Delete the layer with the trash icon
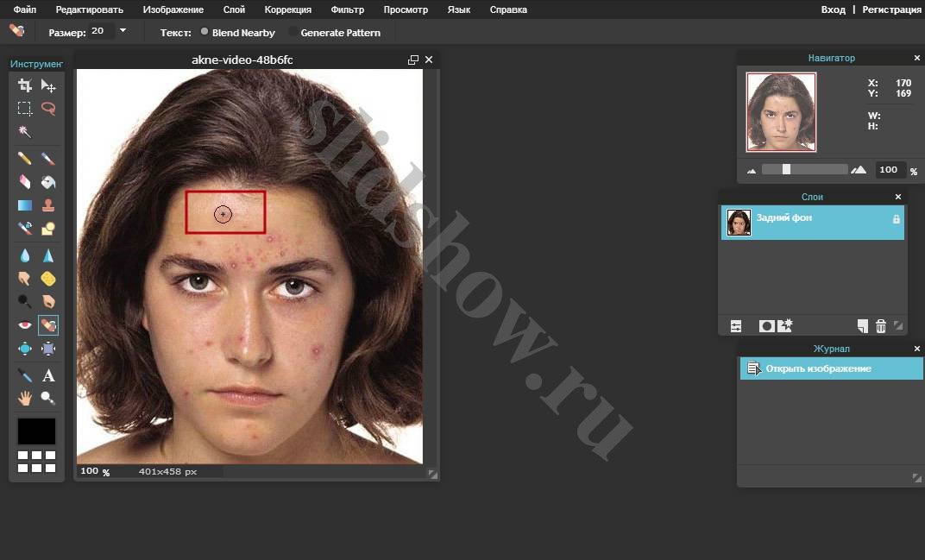925x560 pixels. coord(881,326)
